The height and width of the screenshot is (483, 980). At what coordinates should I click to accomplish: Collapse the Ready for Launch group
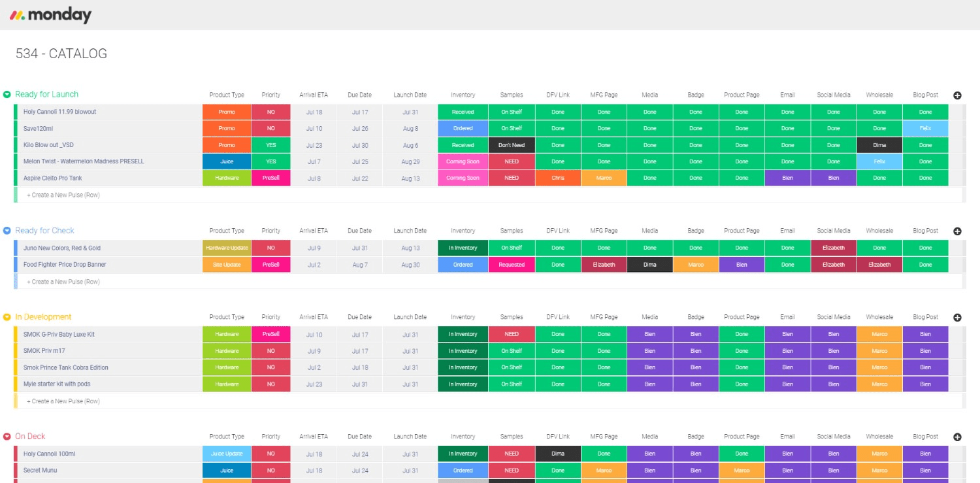point(7,95)
